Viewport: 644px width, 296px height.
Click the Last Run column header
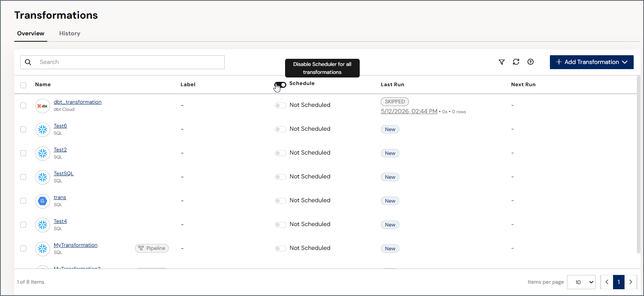pyautogui.click(x=392, y=85)
